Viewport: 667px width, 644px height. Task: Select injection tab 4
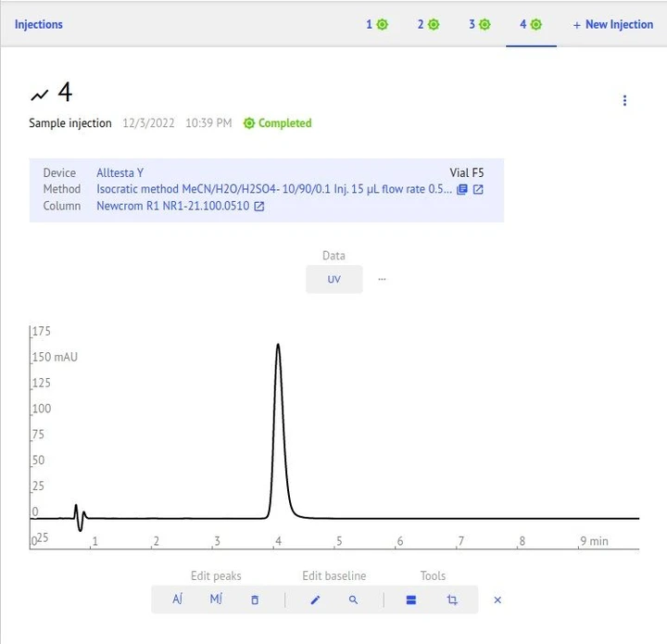click(x=531, y=24)
